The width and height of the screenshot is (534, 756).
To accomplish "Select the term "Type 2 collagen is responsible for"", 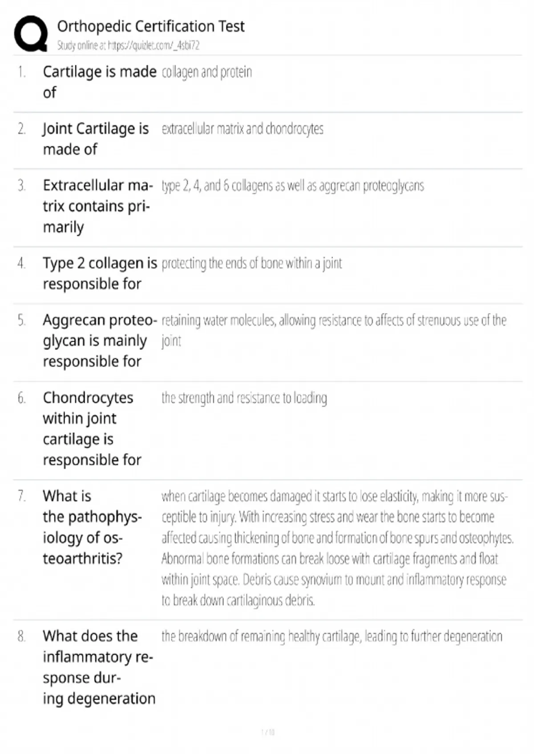I will pyautogui.click(x=100, y=273).
